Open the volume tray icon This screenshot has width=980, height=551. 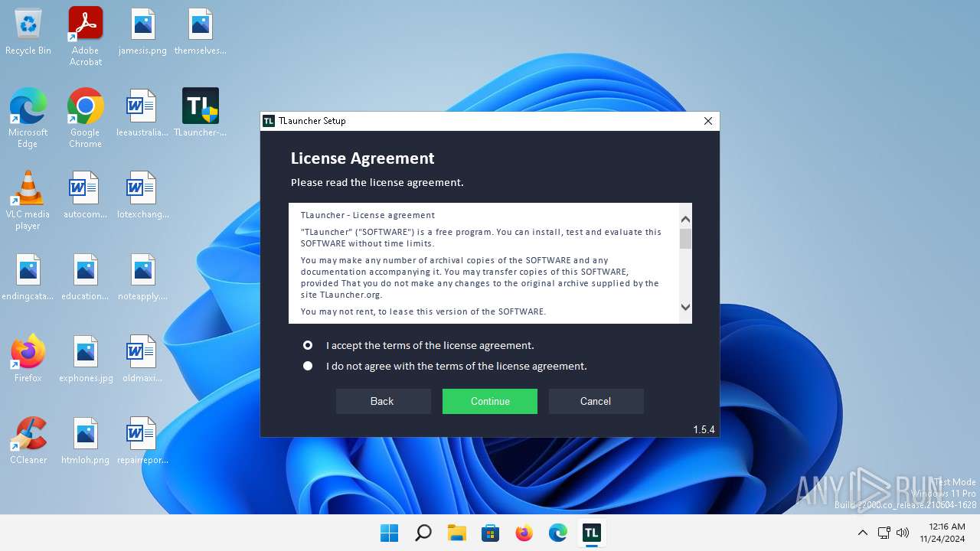point(902,533)
